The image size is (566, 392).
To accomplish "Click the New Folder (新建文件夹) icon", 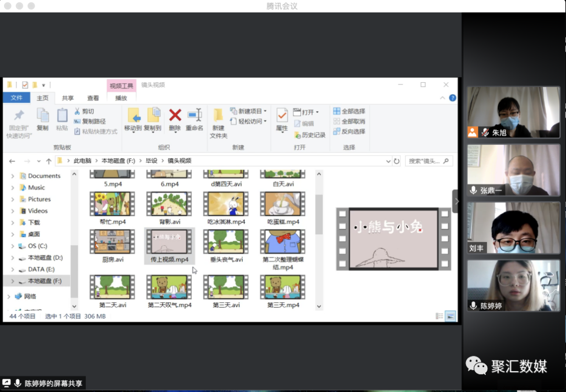I will 219,116.
